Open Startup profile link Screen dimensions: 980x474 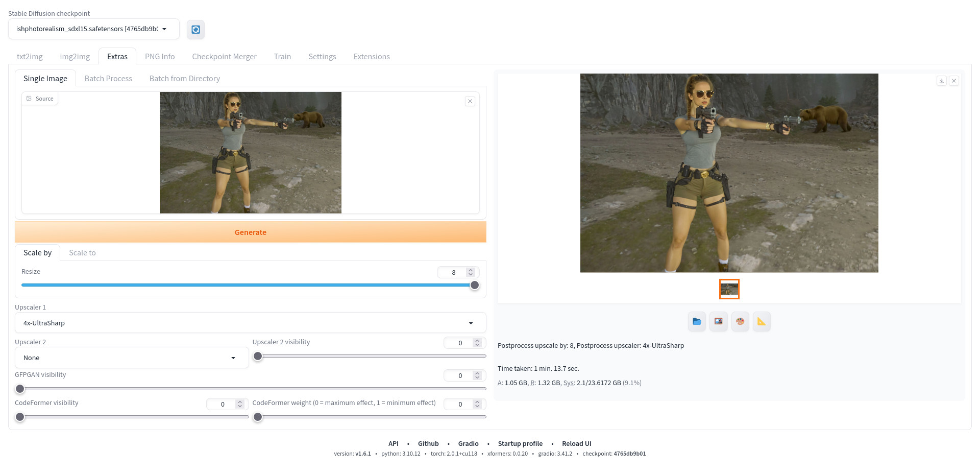pos(520,443)
